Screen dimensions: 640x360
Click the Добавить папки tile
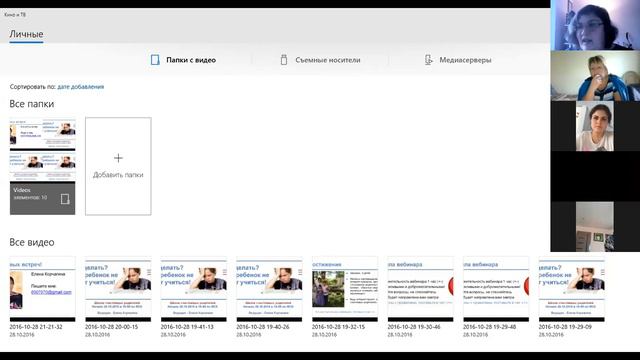[x=118, y=166]
